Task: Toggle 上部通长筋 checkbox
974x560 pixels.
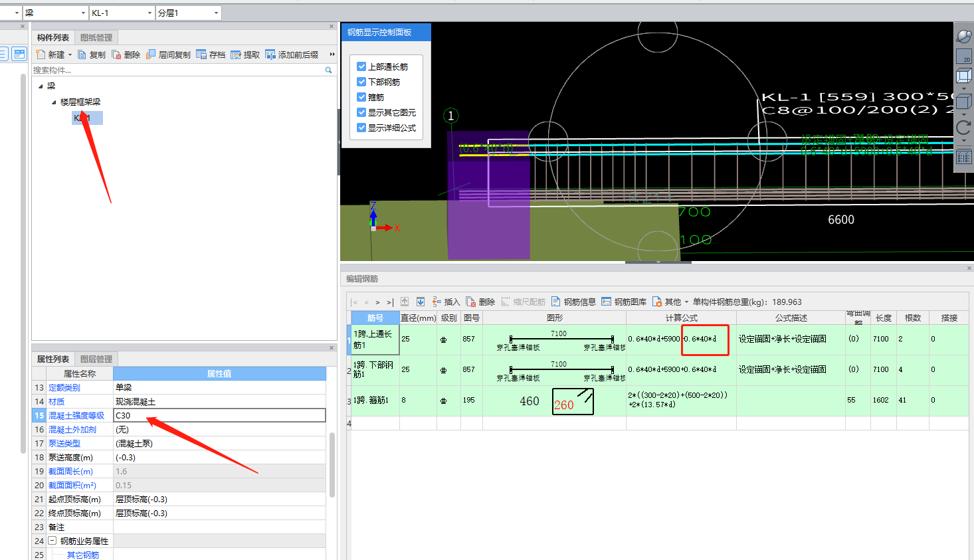Action: point(361,66)
